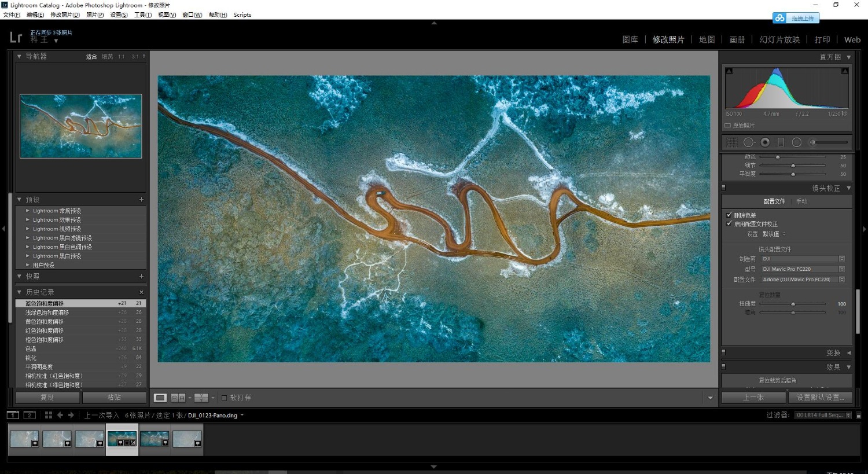Toggle the histogram shadow clipping triangle
The height and width of the screenshot is (474, 868).
click(x=729, y=71)
